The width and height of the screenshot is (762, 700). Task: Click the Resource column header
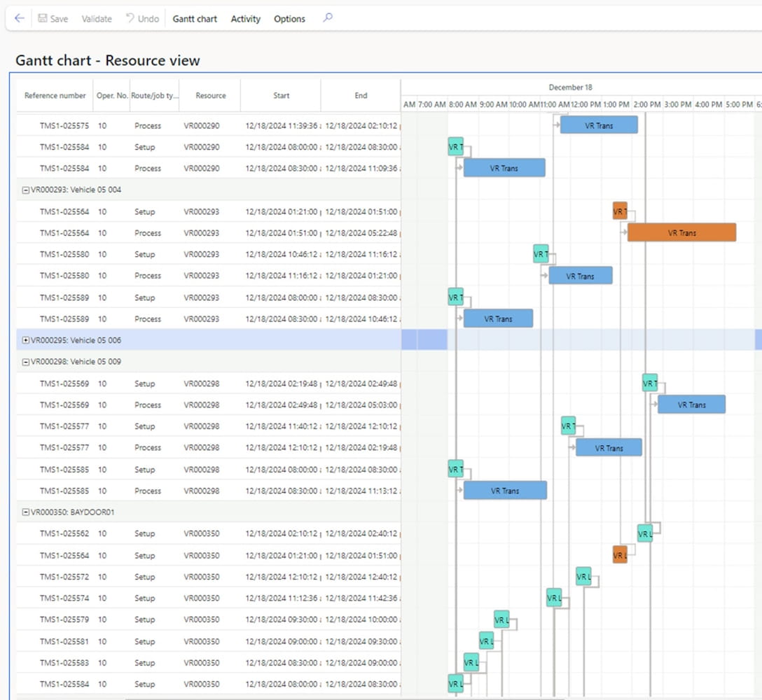(211, 96)
